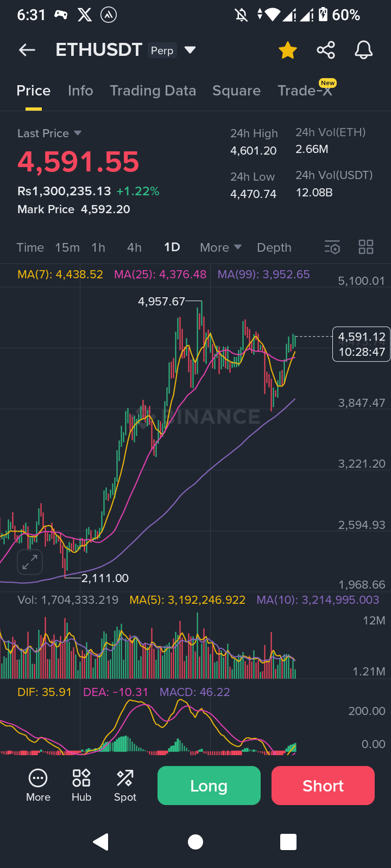Tap the 5,100.01 price axis label

[x=361, y=281]
